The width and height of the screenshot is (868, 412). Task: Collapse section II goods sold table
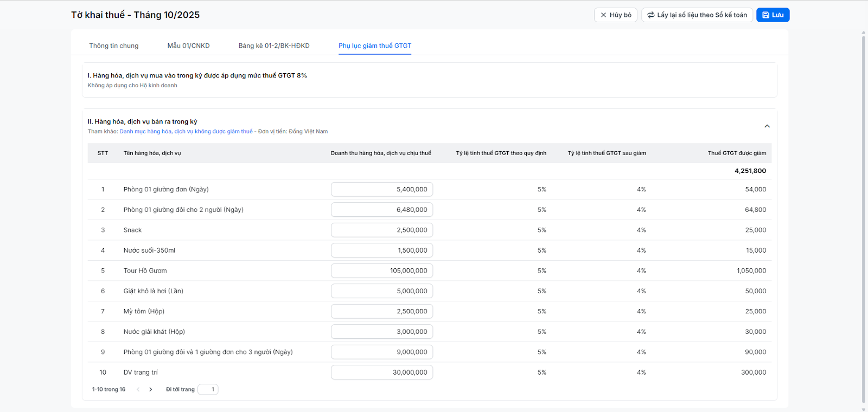coord(767,126)
